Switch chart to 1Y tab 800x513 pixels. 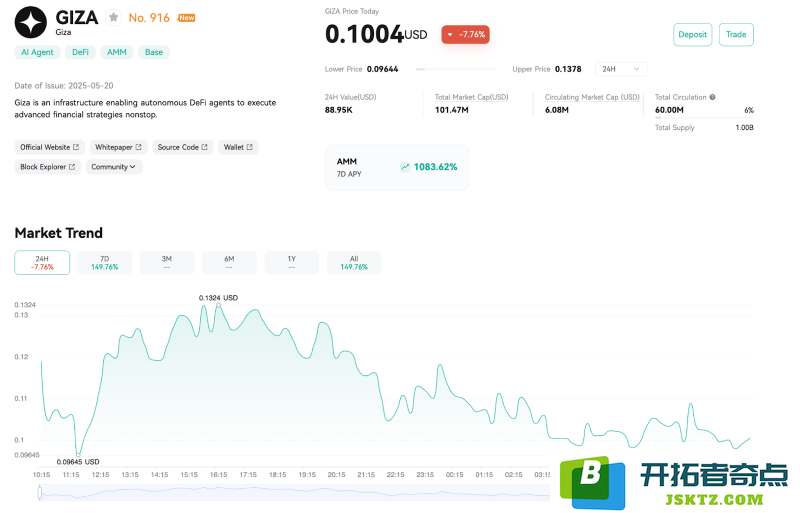291,262
